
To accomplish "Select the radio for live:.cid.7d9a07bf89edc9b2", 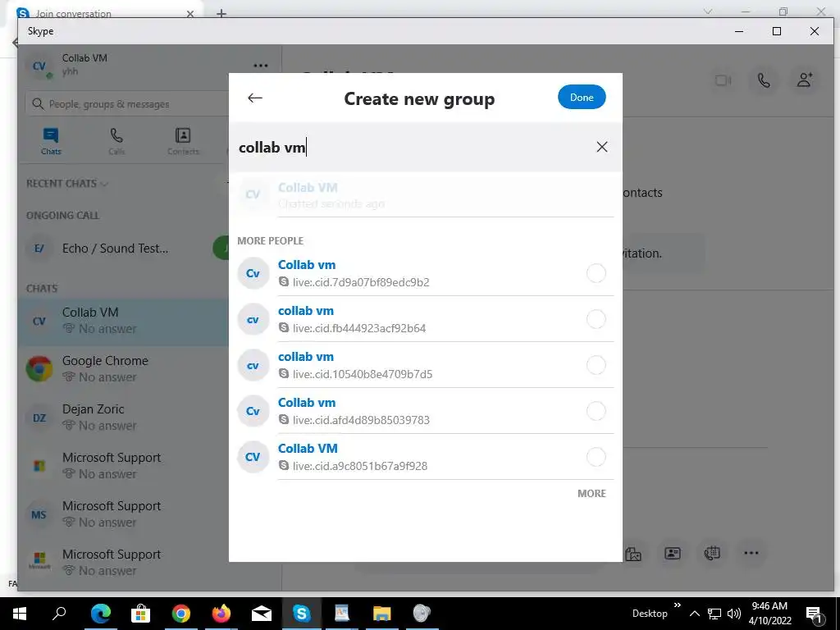I will click(x=596, y=273).
